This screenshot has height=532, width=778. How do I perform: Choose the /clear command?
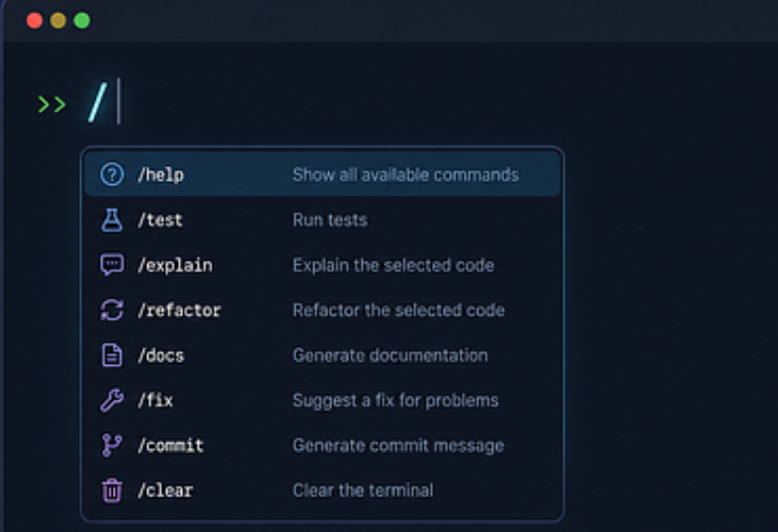(322, 490)
